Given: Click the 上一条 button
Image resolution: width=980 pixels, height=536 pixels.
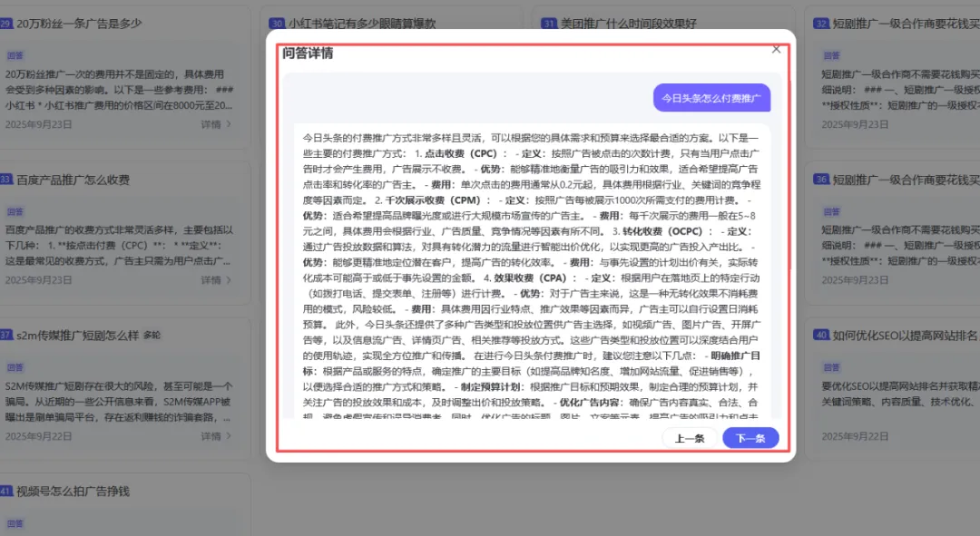Looking at the screenshot, I should point(690,438).
